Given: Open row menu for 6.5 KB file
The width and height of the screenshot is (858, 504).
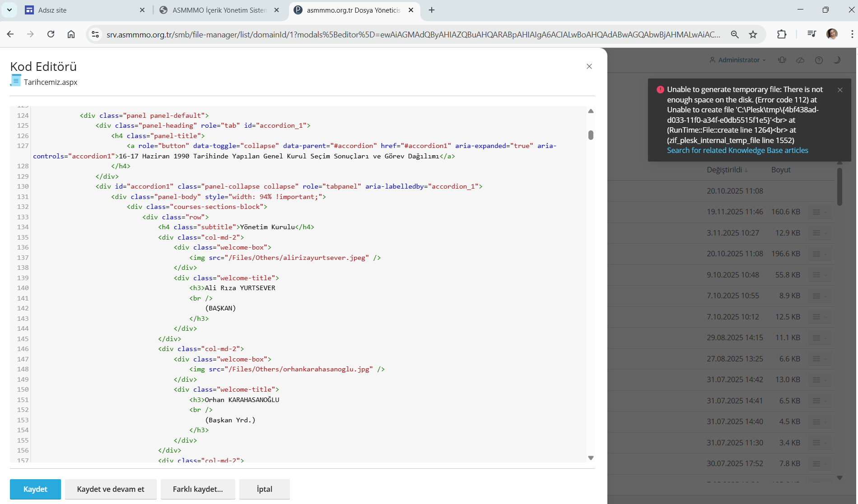Looking at the screenshot, I should click(x=820, y=401).
